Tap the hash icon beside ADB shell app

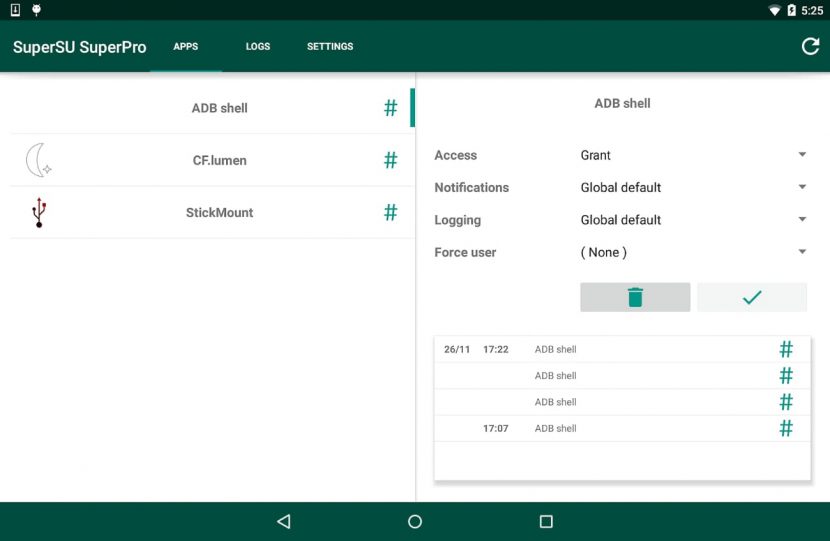pyautogui.click(x=391, y=108)
